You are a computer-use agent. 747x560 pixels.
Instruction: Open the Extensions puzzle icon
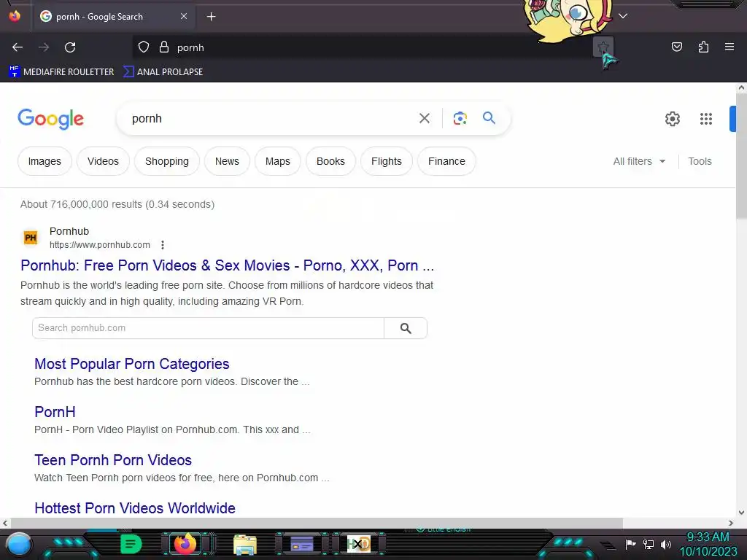coord(703,47)
